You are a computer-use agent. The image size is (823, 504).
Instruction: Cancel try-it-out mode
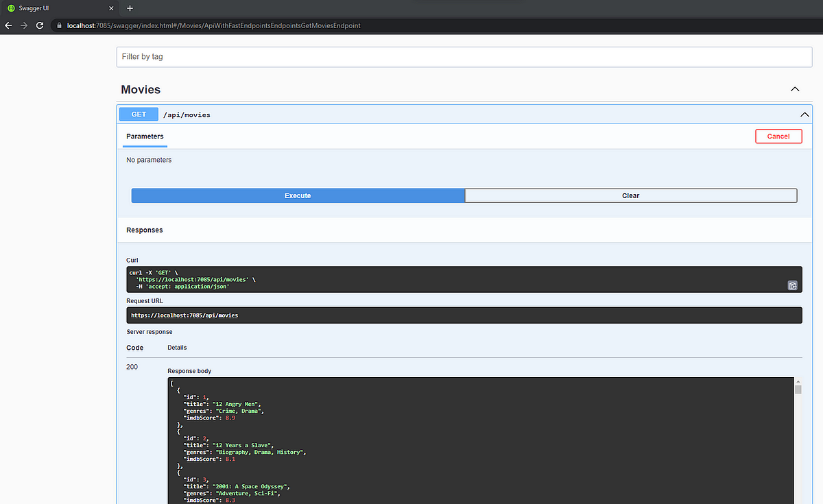coord(778,136)
